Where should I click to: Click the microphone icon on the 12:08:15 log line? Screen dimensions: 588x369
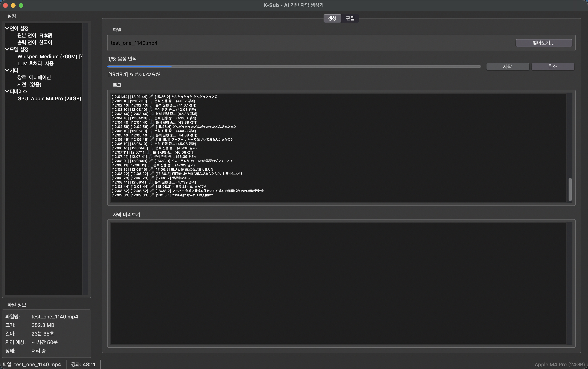point(151,169)
